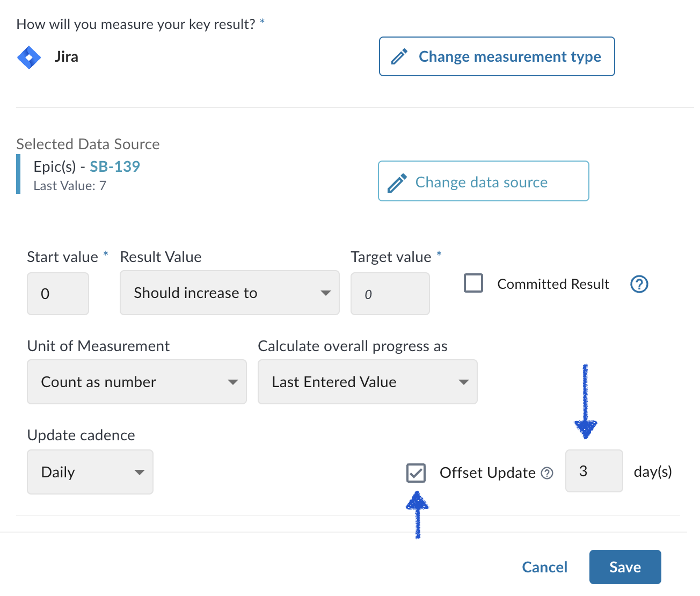Uncheck the Offset Update checkbox
700x596 pixels.
[416, 473]
